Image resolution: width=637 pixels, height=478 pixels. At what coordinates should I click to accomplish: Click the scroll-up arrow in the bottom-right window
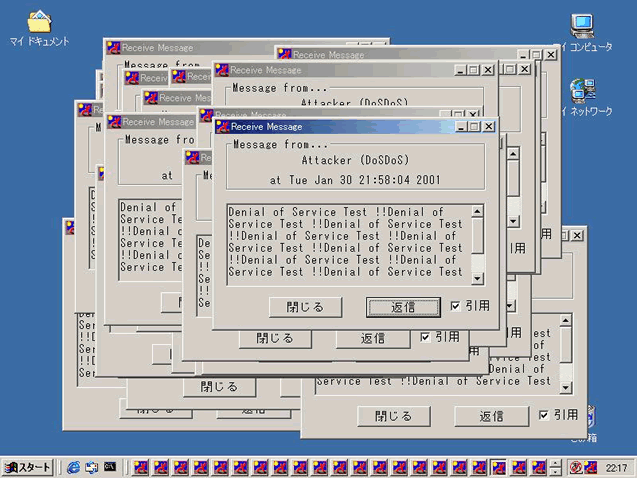click(566, 320)
